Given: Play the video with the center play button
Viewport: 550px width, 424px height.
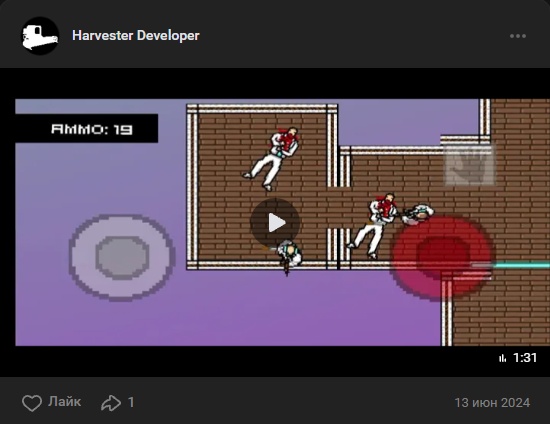Looking at the screenshot, I should pyautogui.click(x=275, y=223).
